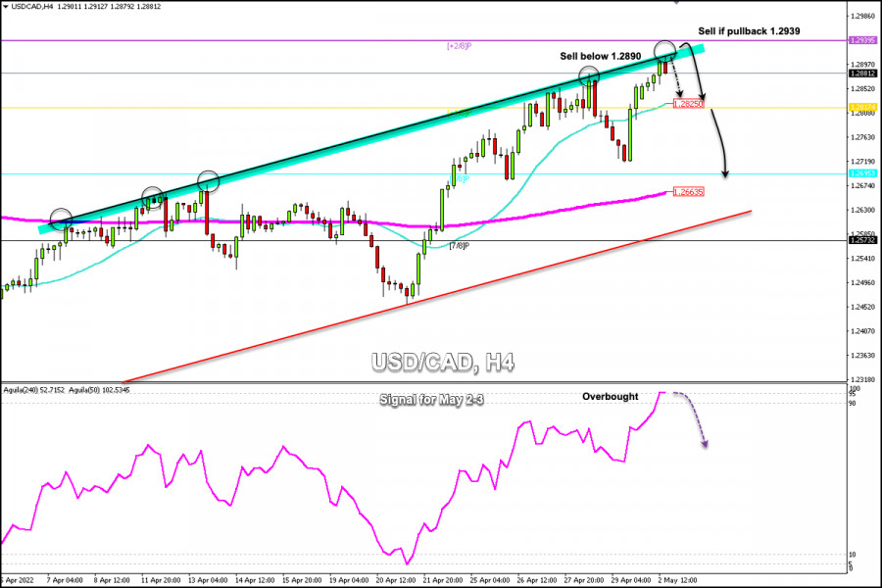
Task: Select the magenta Aguila oscillator line
Action: (x=332, y=478)
